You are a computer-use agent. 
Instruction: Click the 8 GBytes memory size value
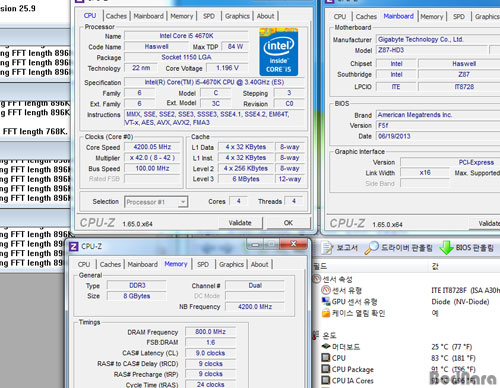pyautogui.click(x=137, y=296)
